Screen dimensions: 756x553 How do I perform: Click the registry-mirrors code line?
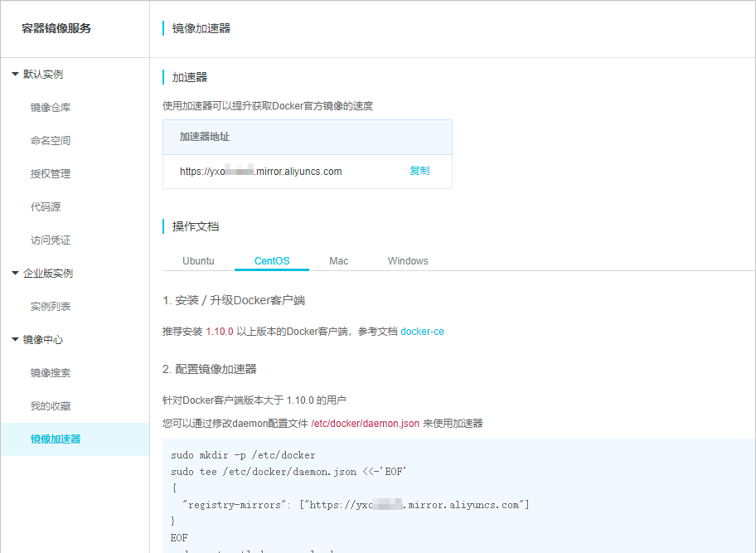tap(356, 505)
